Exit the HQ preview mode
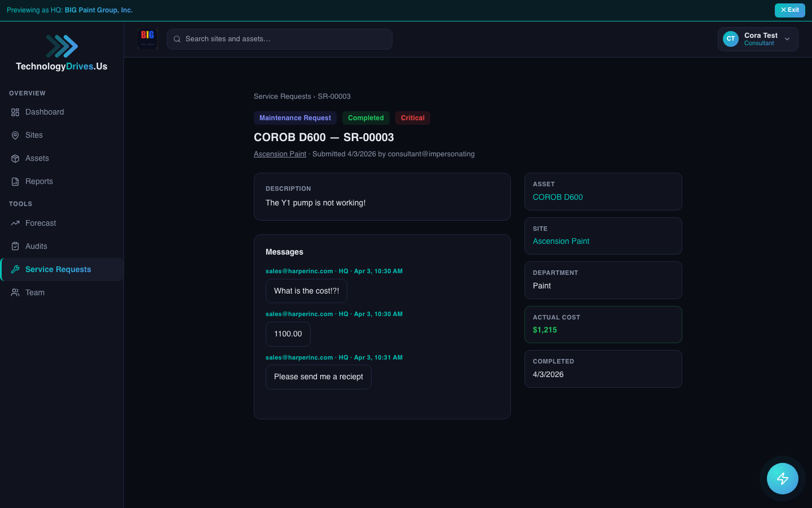This screenshot has width=812, height=508. [x=789, y=10]
